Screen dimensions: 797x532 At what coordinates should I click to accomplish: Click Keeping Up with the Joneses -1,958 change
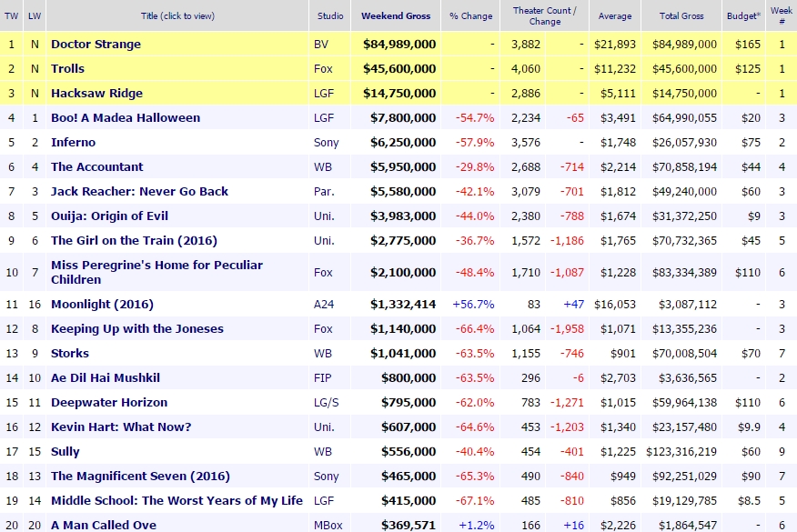567,329
